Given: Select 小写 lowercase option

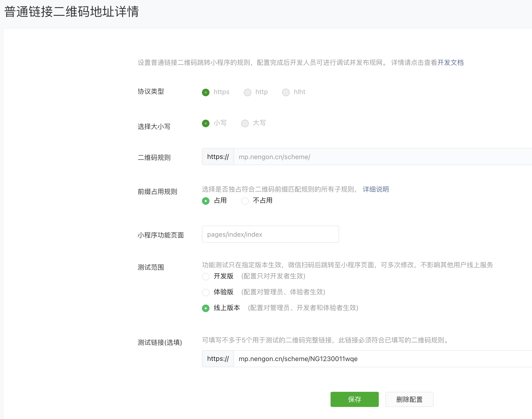Looking at the screenshot, I should 205,123.
